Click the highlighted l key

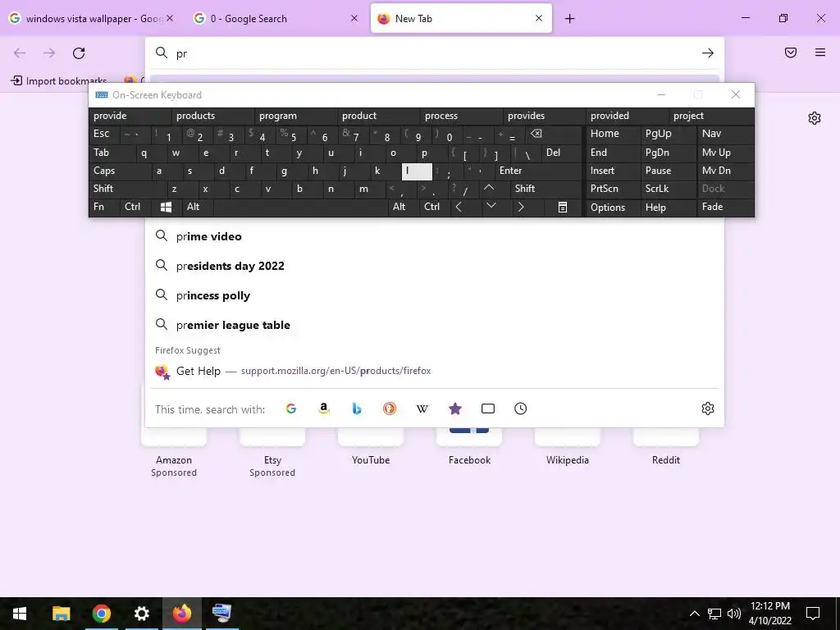point(417,171)
